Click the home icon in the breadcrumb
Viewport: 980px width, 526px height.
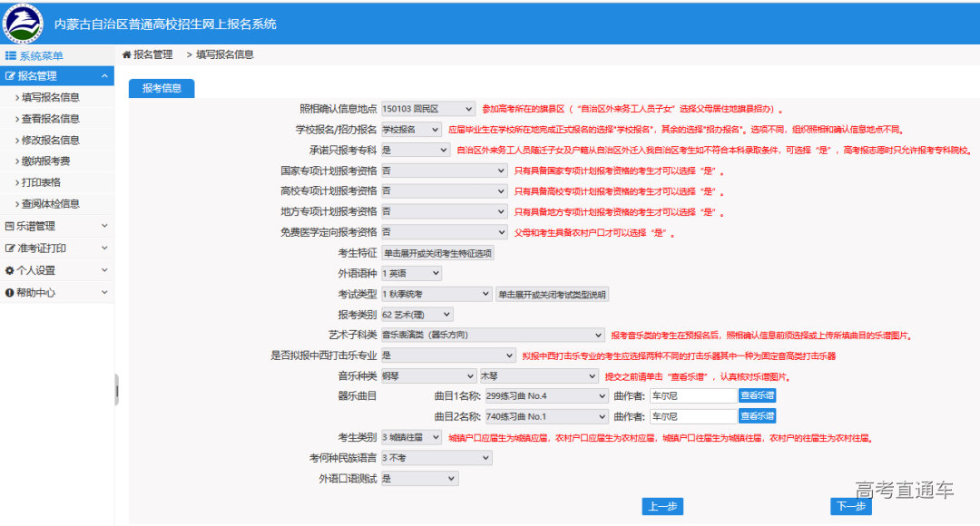(x=125, y=55)
